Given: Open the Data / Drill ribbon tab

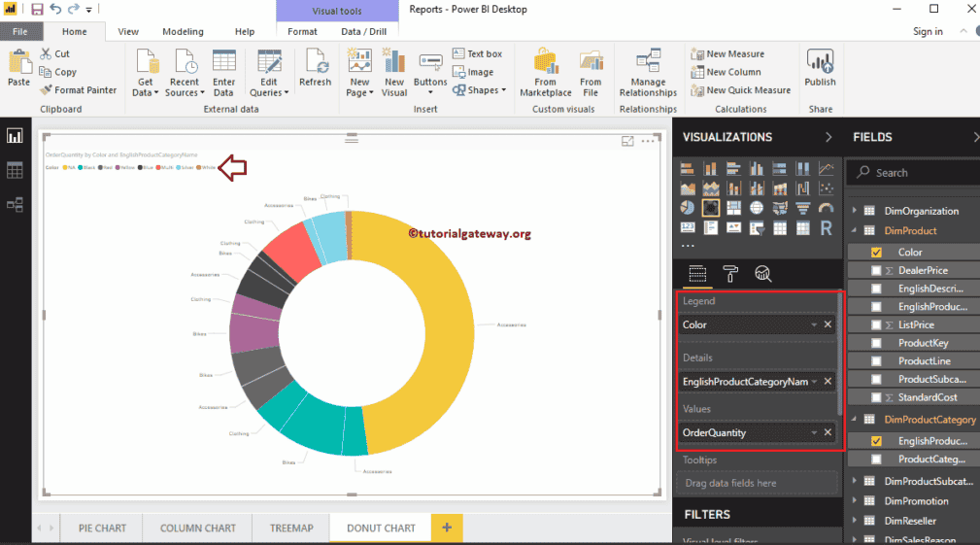Looking at the screenshot, I should (364, 31).
